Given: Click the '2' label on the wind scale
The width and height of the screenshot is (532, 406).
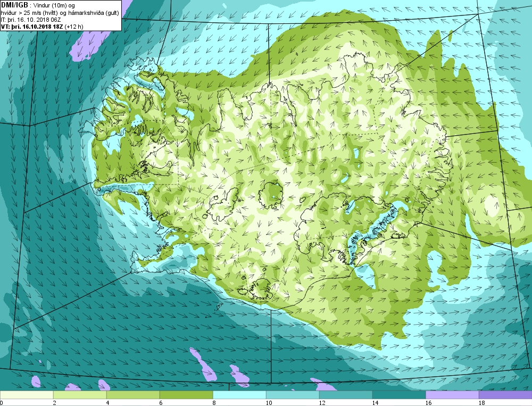Looking at the screenshot, I should pos(55,403).
